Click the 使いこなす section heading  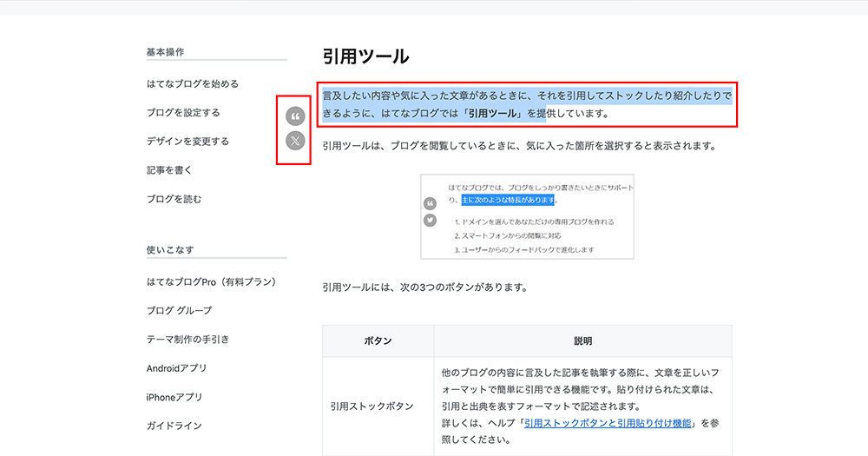click(x=170, y=250)
